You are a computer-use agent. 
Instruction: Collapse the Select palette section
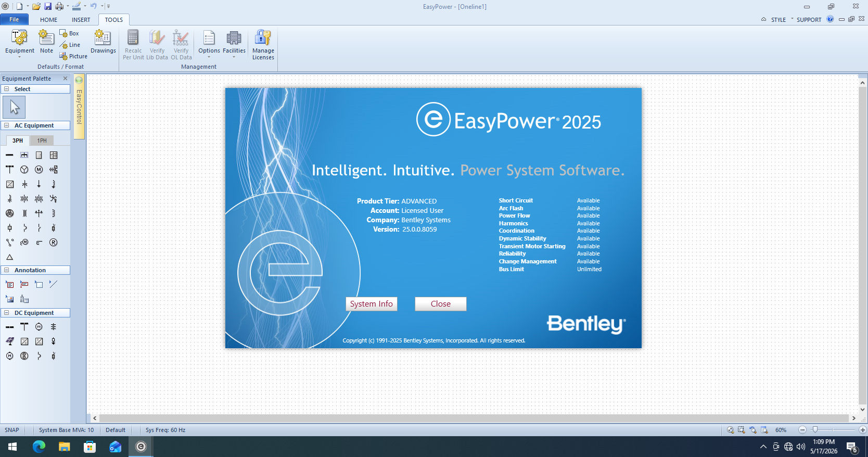pos(7,89)
